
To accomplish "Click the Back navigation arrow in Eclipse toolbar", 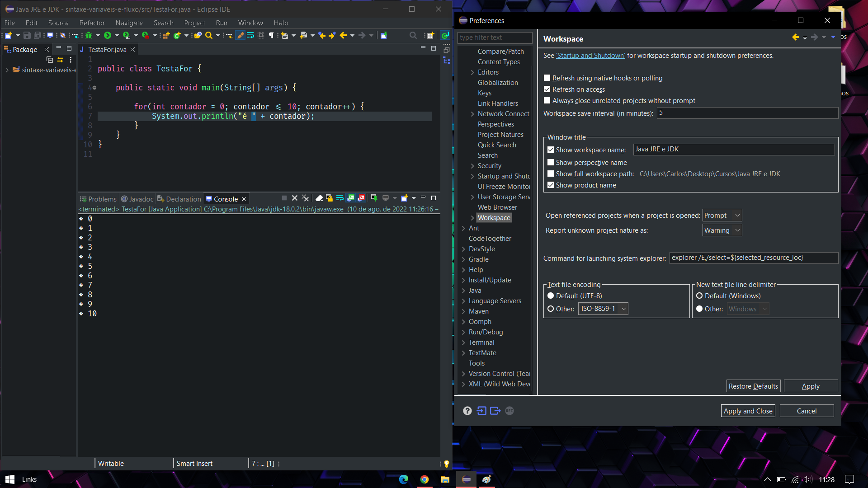I will pyautogui.click(x=343, y=35).
